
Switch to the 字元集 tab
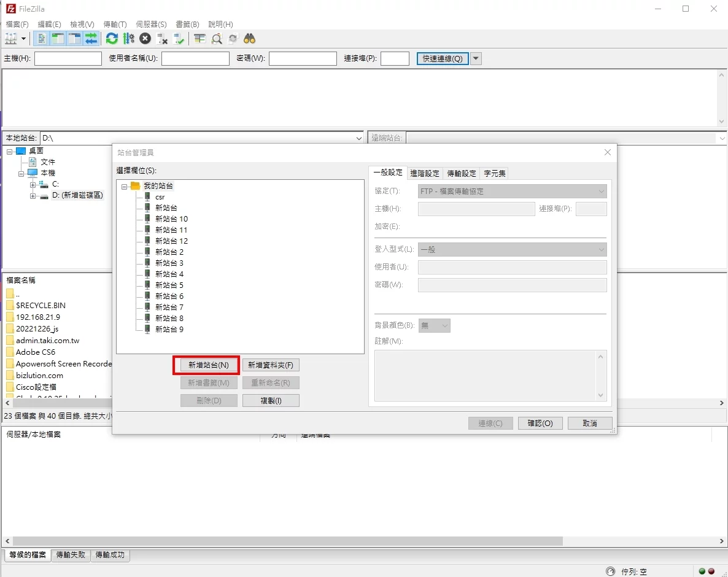point(495,173)
